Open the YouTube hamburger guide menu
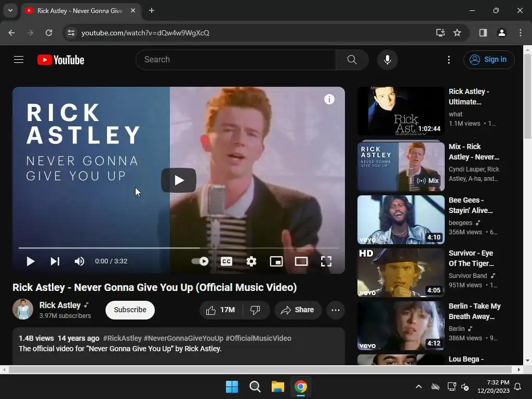The image size is (532, 399). (x=19, y=60)
